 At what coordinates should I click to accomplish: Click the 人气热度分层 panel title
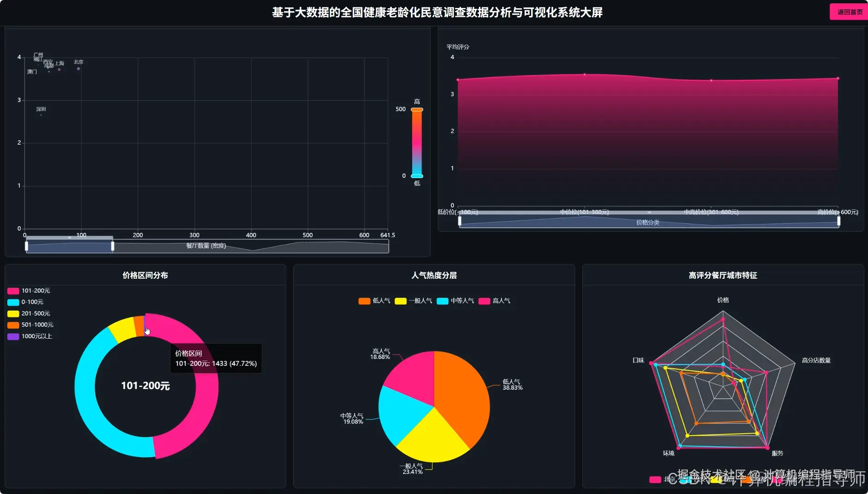[x=434, y=275]
